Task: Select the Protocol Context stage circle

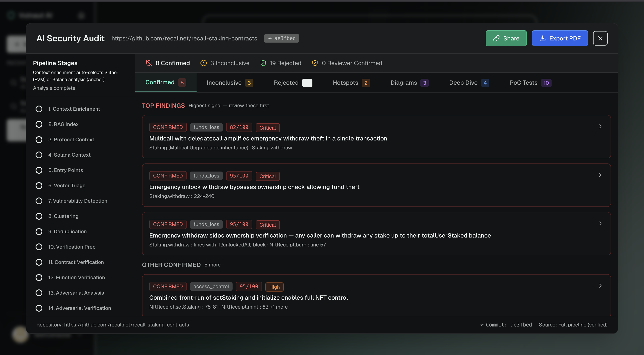Action: tap(39, 139)
